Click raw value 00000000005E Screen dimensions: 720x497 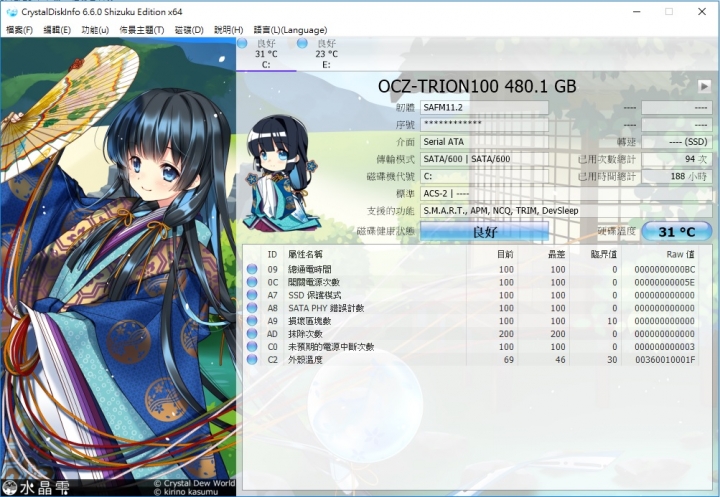(664, 282)
